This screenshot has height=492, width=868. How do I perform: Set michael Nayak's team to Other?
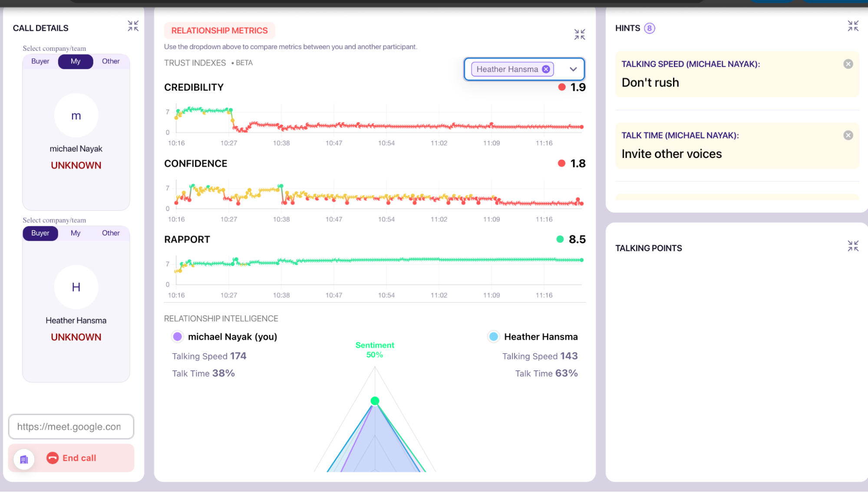tap(111, 61)
